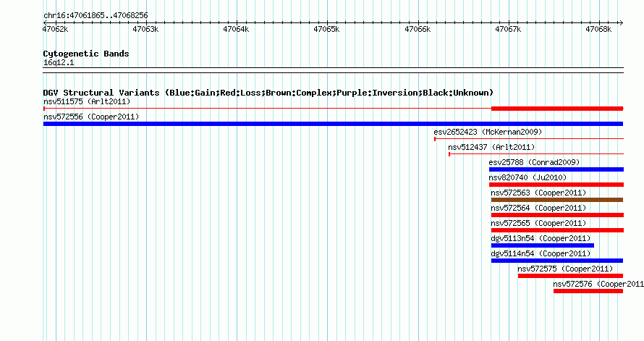The image size is (644, 341).
Task: Click the thin red line of esv2652423
Action: pos(529,139)
